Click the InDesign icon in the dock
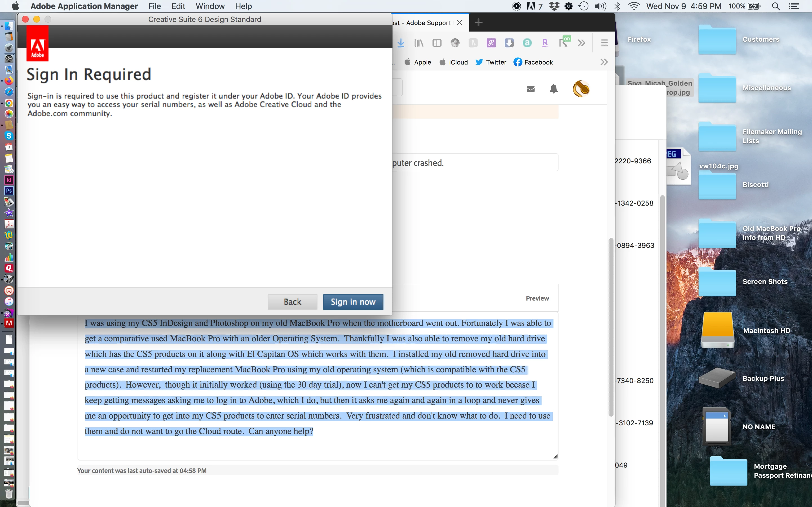 pyautogui.click(x=9, y=180)
